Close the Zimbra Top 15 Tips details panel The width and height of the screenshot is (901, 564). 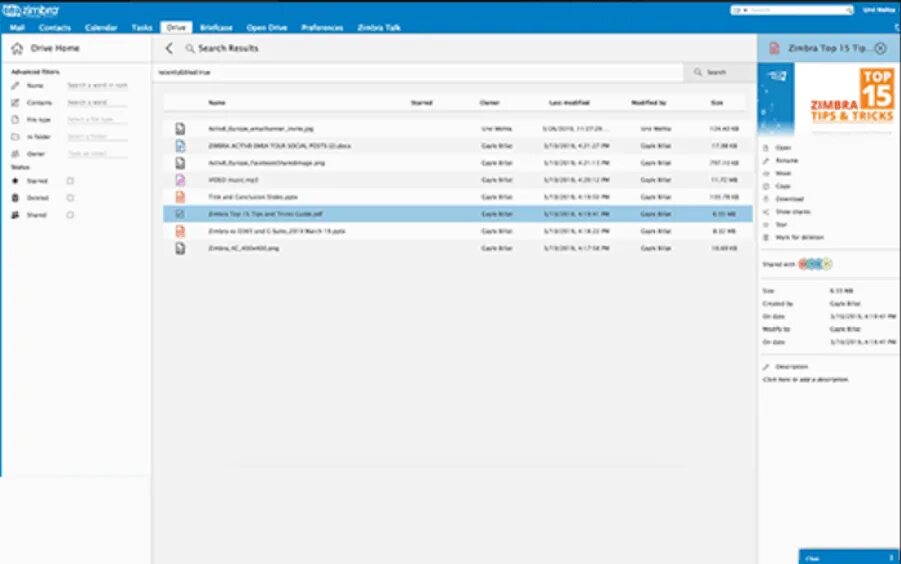coord(880,48)
